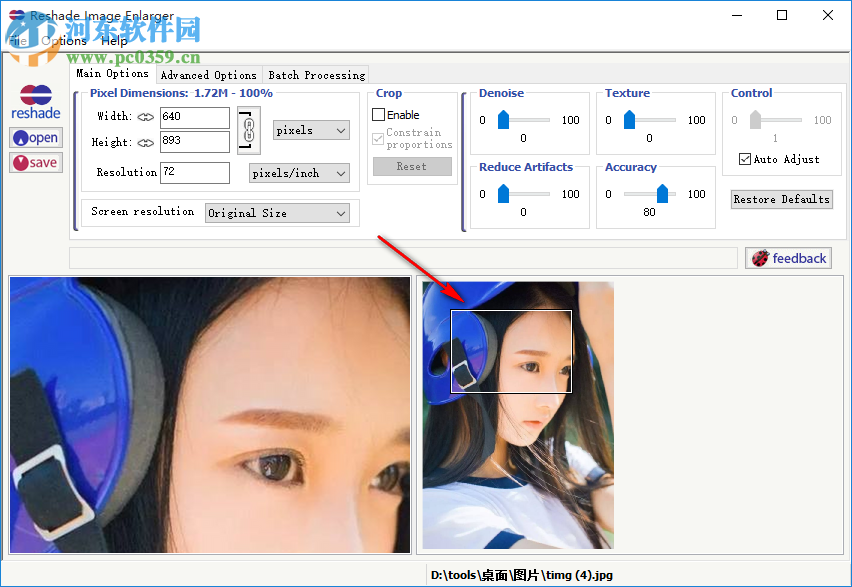The width and height of the screenshot is (852, 587).
Task: Switch to the Batch Processing tab
Action: (316, 74)
